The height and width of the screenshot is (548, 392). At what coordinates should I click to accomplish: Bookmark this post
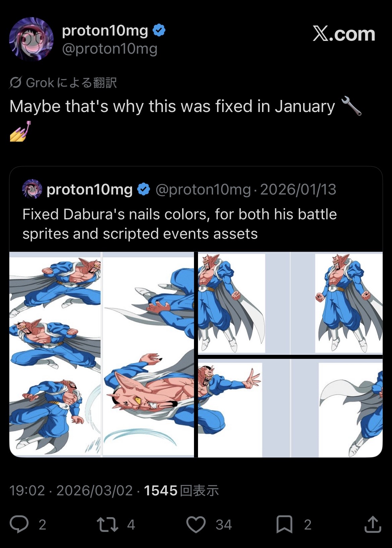point(284,525)
